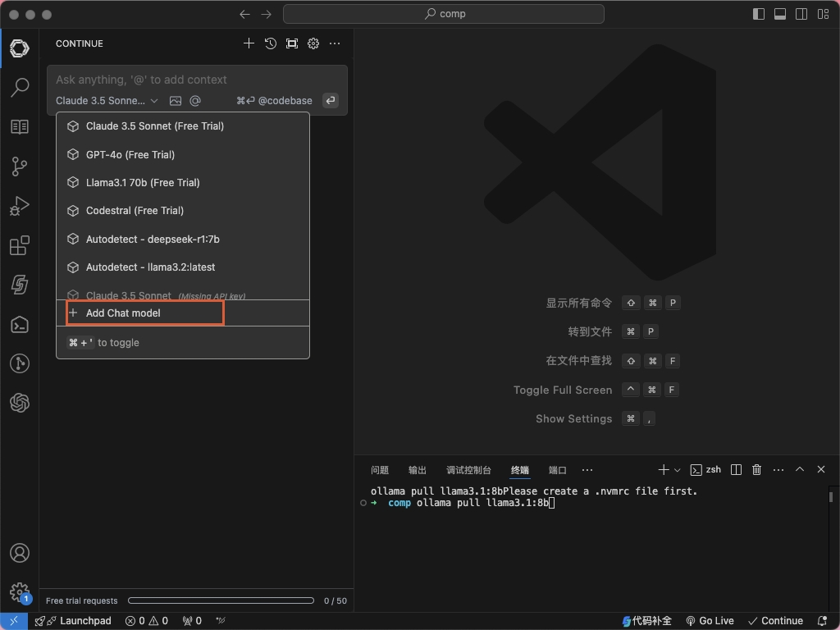Choose Codestral (Free Trial) model
This screenshot has width=840, height=630.
click(183, 211)
